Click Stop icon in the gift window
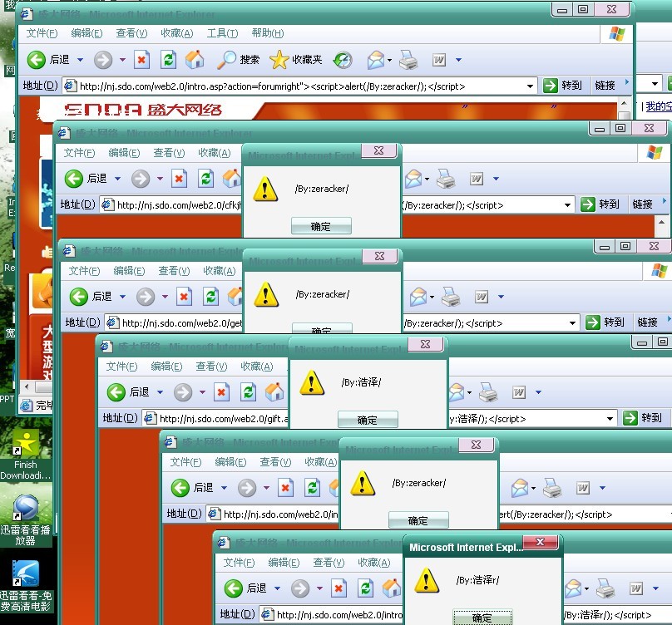The image size is (672, 625). [221, 392]
